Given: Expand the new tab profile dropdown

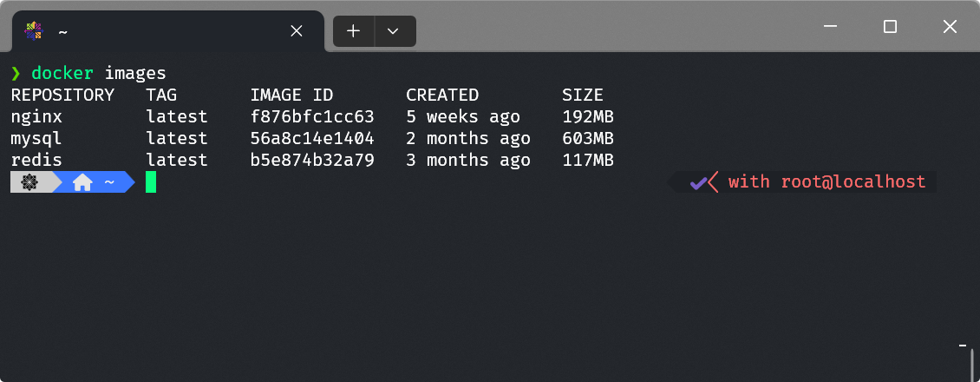Looking at the screenshot, I should 393,31.
